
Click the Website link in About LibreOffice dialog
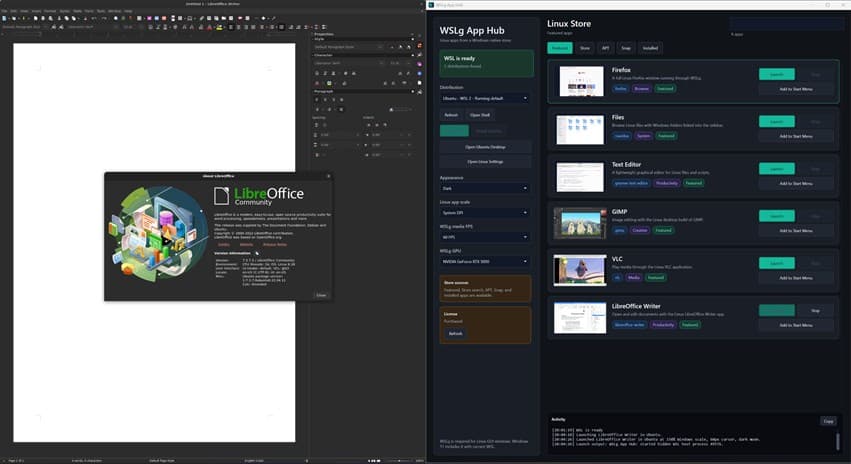246,245
